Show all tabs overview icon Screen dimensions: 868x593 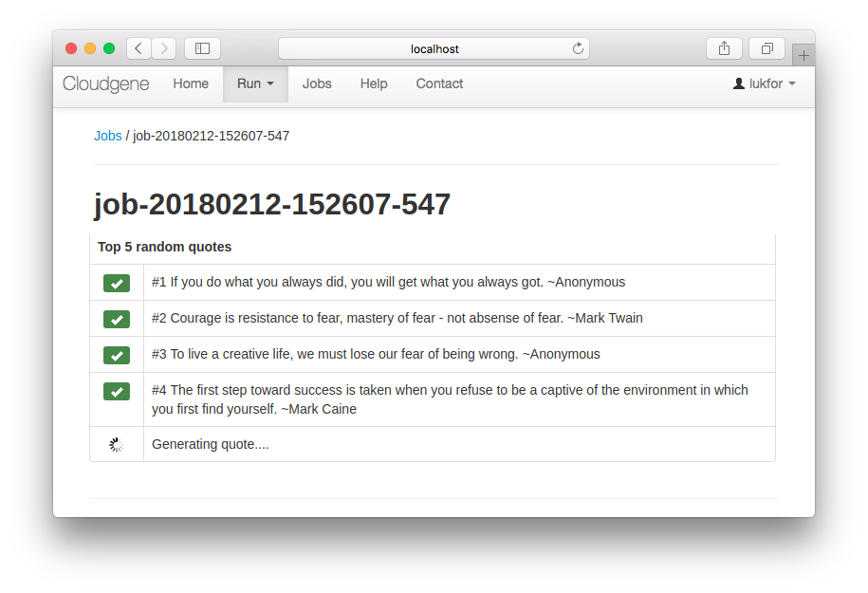click(x=766, y=48)
